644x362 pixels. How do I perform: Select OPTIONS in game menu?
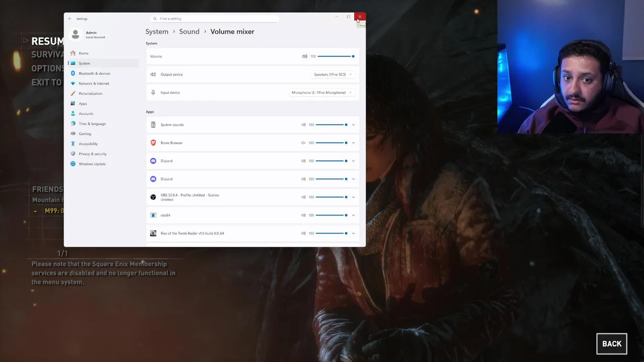(47, 68)
